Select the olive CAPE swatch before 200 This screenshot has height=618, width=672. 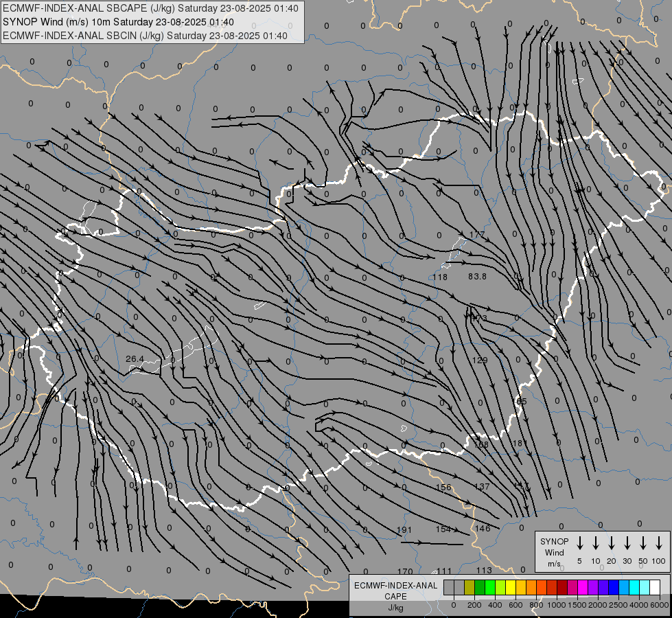click(x=470, y=587)
